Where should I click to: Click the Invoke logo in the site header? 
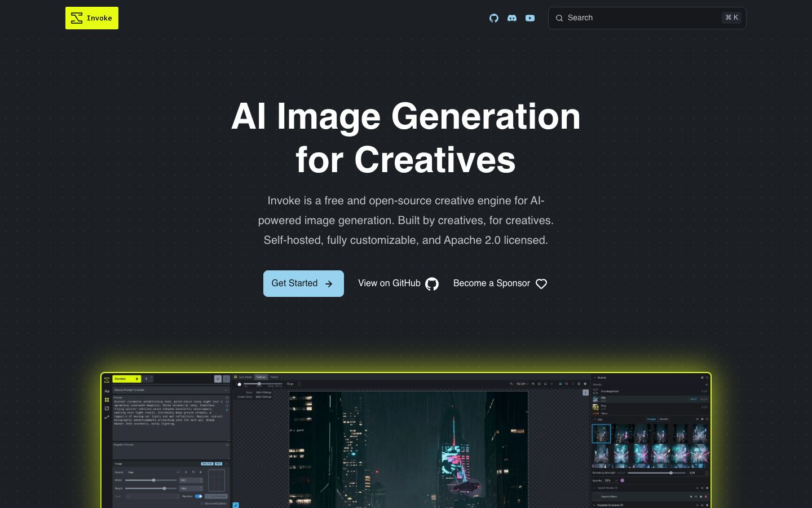(x=92, y=18)
